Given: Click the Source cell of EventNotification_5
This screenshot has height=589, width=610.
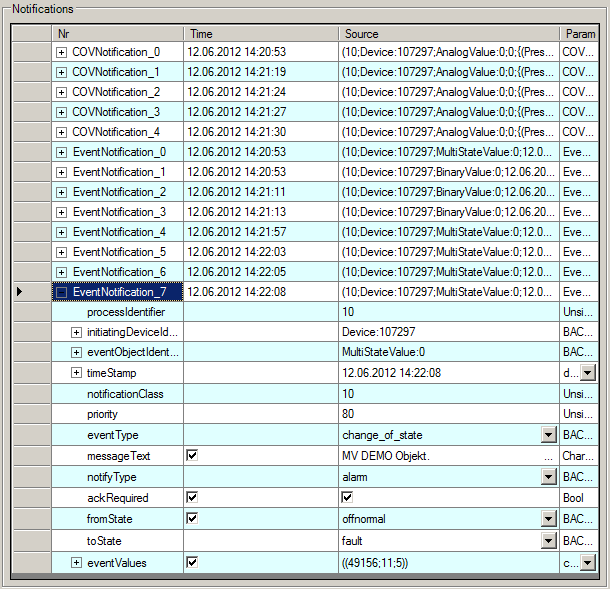Looking at the screenshot, I should tap(449, 252).
